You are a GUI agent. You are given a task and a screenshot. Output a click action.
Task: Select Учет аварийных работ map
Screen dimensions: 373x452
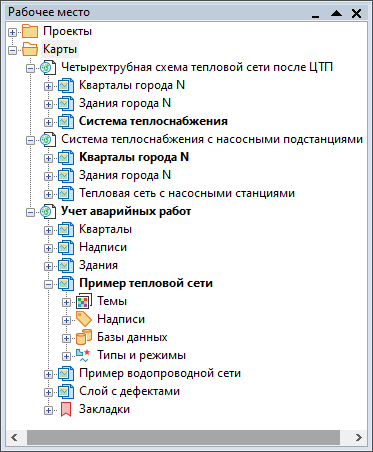click(126, 211)
